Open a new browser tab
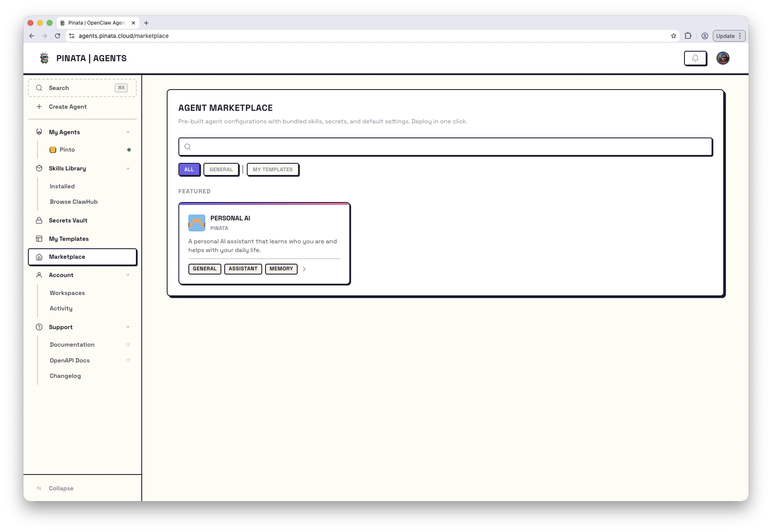 [146, 23]
